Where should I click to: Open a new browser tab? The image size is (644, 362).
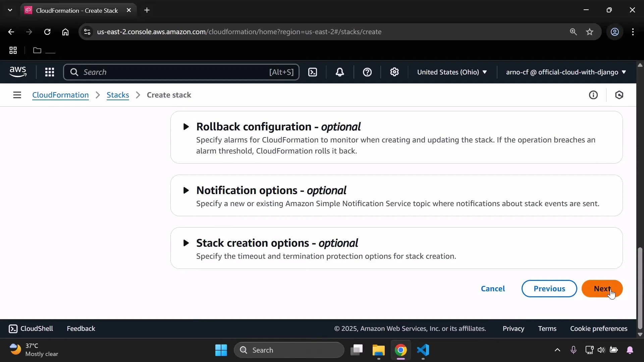pyautogui.click(x=147, y=10)
